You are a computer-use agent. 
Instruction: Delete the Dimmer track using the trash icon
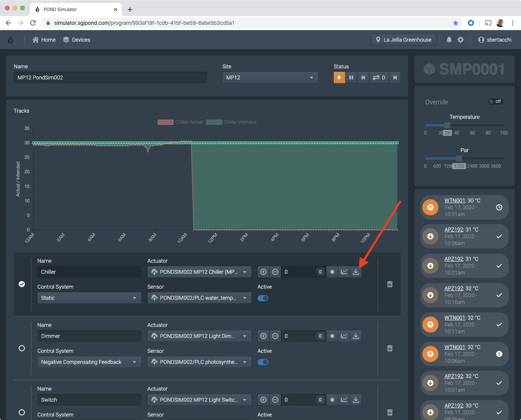[390, 348]
